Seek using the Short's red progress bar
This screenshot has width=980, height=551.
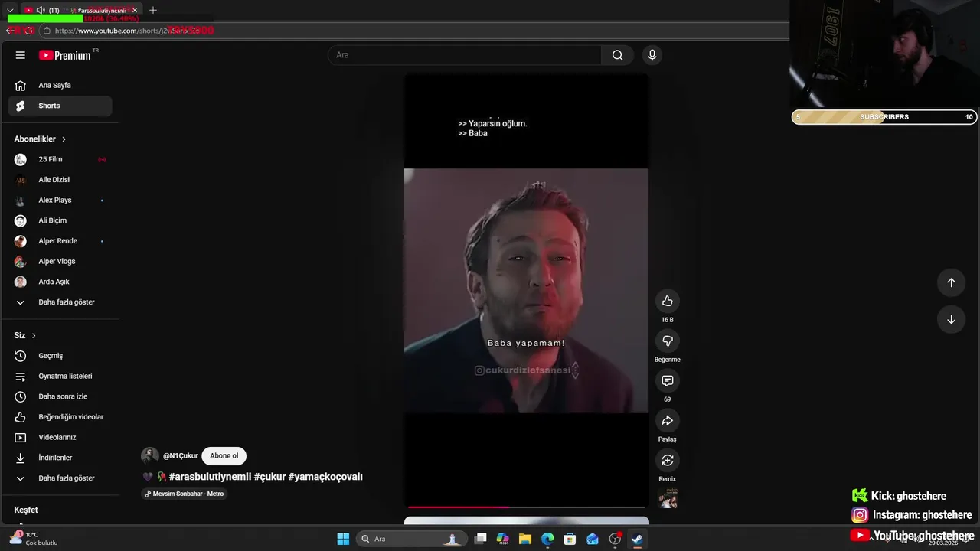(527, 507)
